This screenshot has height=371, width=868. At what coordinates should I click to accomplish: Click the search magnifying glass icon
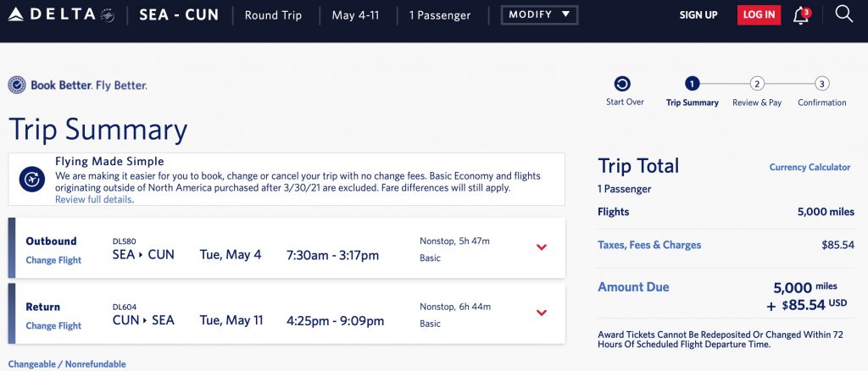(843, 14)
